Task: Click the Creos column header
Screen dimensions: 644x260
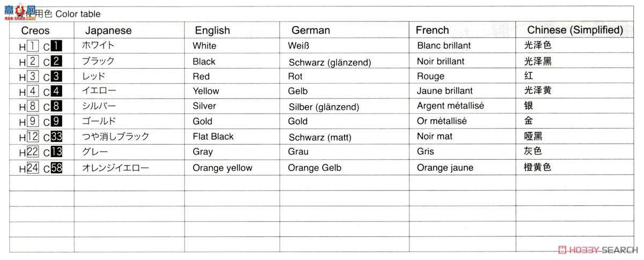Action: [x=35, y=31]
